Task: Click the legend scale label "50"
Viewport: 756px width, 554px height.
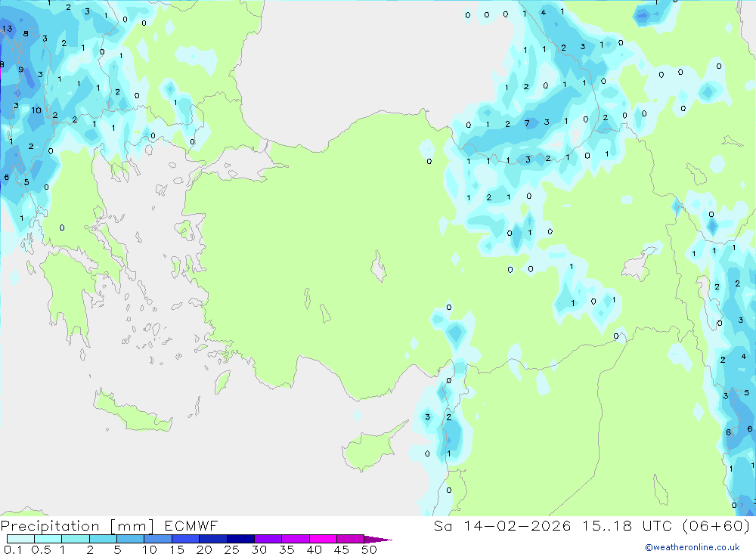Action: 369,549
